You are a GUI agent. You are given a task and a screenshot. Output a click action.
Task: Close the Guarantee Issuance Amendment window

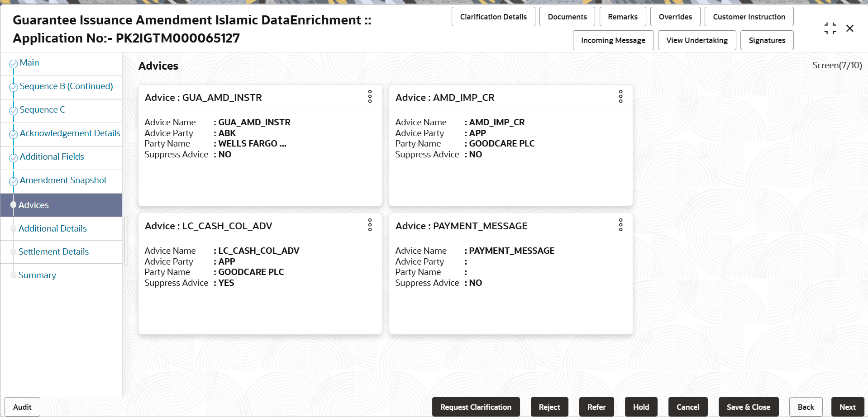pyautogui.click(x=850, y=28)
